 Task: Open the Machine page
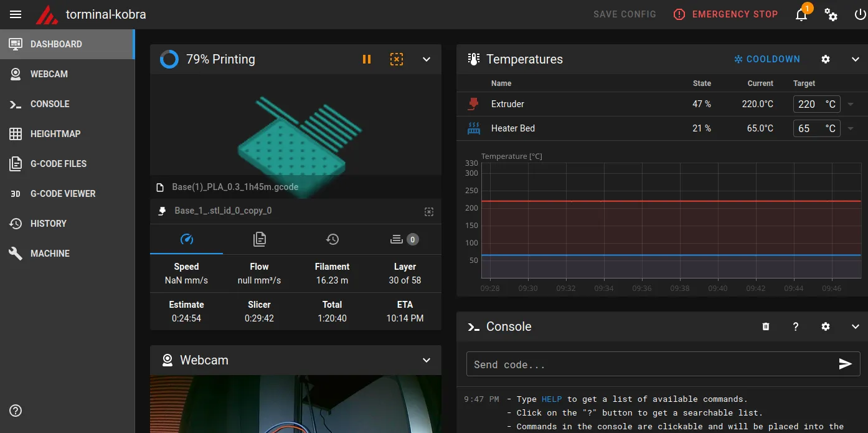pyautogui.click(x=67, y=254)
